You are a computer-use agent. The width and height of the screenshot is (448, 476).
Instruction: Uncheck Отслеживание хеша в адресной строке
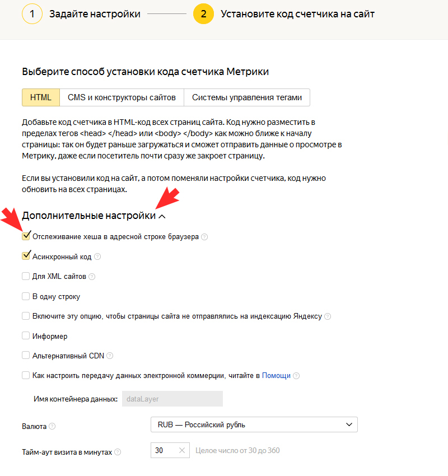tap(26, 236)
